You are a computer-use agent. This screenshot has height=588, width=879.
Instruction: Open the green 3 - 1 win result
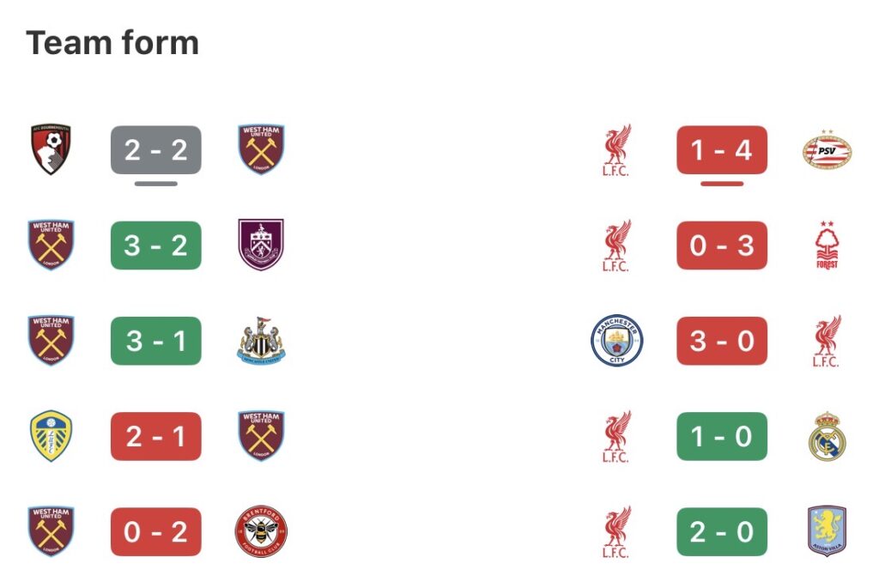coord(156,341)
